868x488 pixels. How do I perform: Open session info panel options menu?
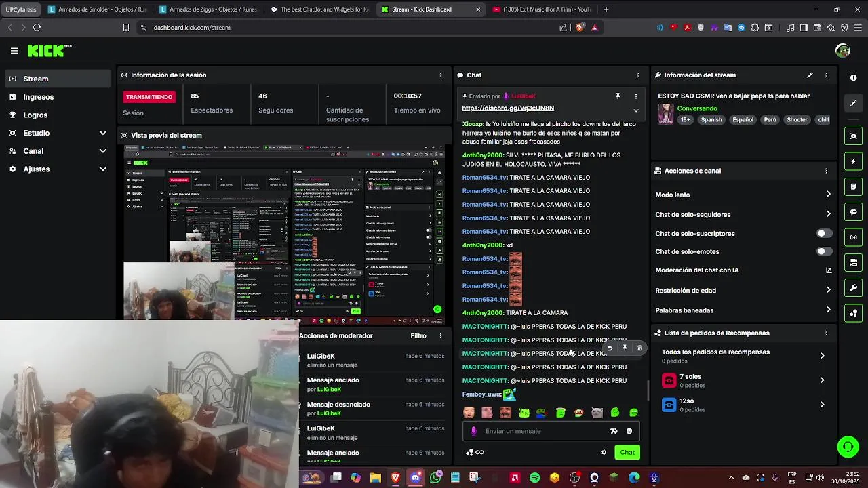(441, 75)
